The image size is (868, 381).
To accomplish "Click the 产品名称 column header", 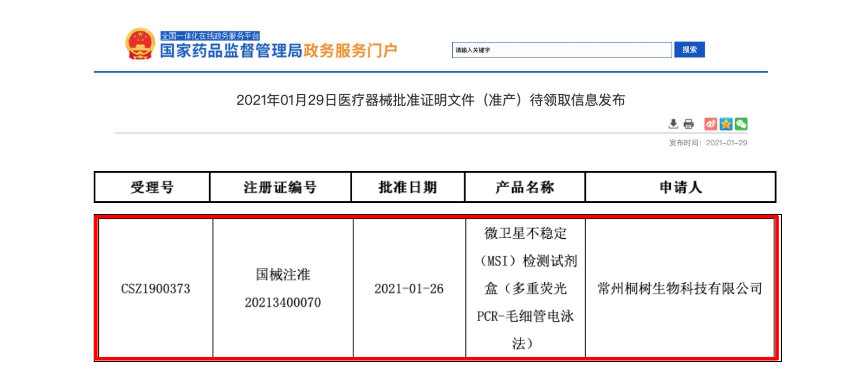I will [x=525, y=187].
